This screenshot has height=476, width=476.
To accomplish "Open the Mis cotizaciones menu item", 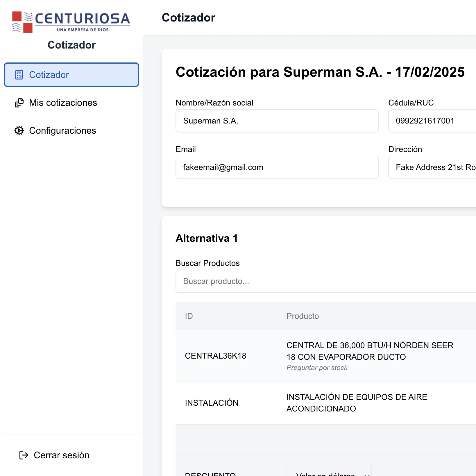I will pyautogui.click(x=63, y=103).
